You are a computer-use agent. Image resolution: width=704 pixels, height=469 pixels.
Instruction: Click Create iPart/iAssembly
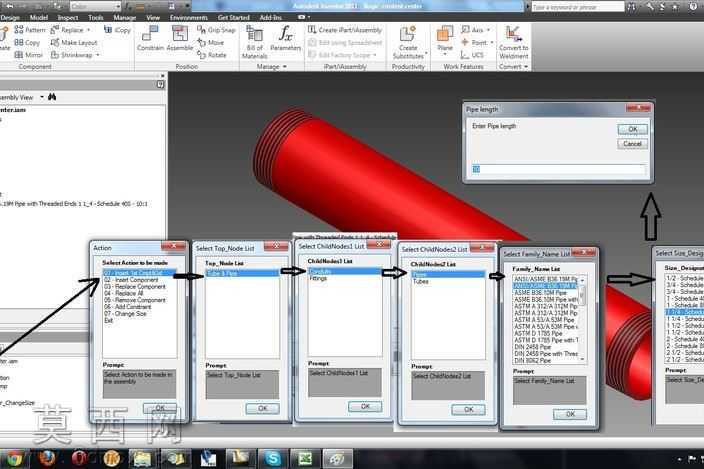345,30
